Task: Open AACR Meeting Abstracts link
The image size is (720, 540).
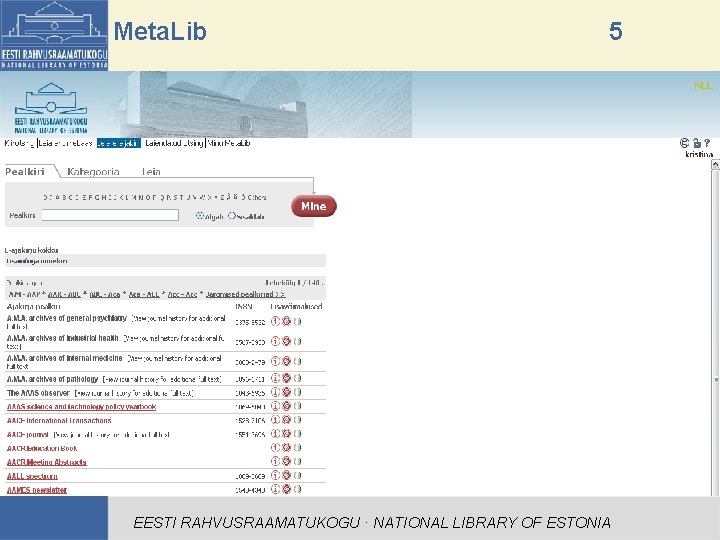Action: 46,462
